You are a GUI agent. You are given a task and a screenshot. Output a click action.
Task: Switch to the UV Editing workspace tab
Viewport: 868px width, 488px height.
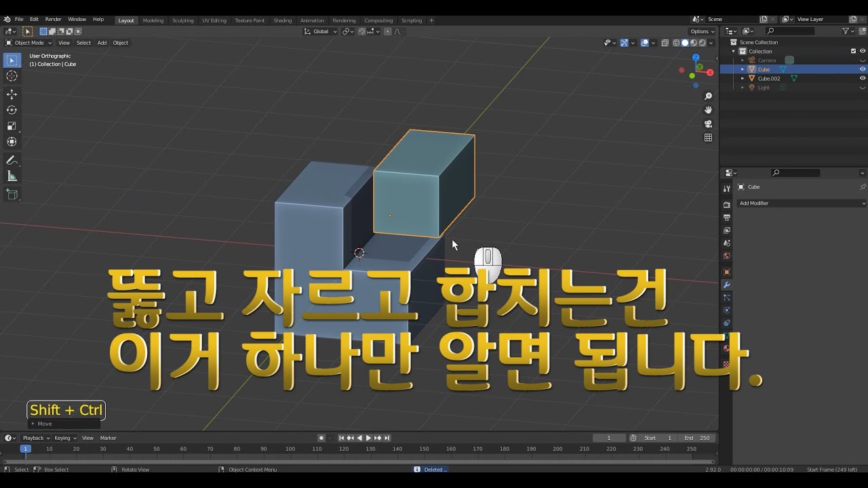pos(214,20)
